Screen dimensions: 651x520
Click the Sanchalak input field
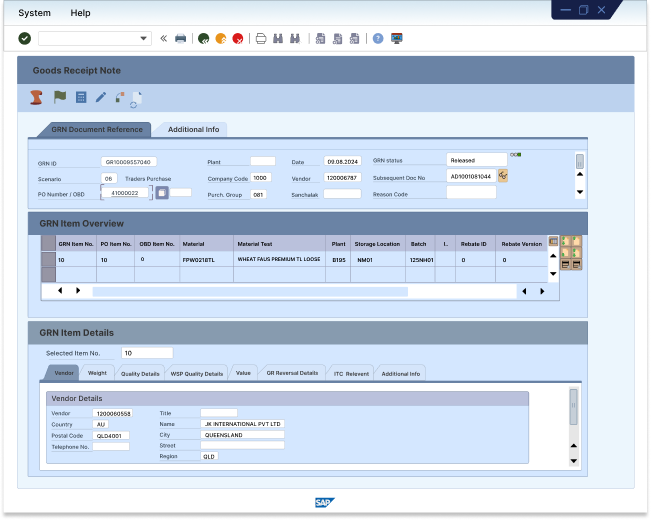click(342, 194)
